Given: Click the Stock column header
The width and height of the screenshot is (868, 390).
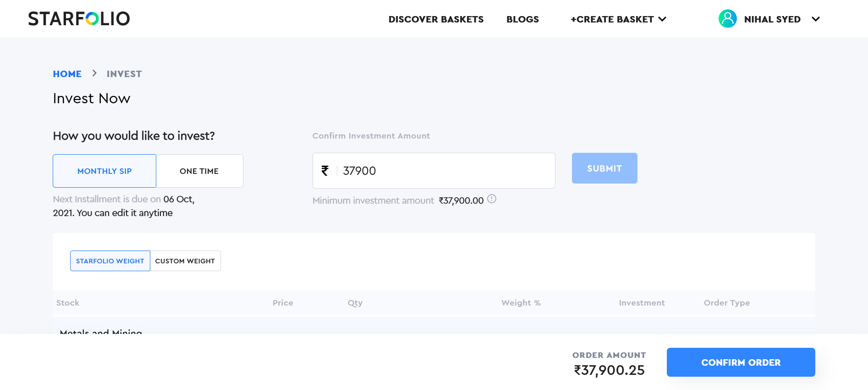Looking at the screenshot, I should pos(67,303).
